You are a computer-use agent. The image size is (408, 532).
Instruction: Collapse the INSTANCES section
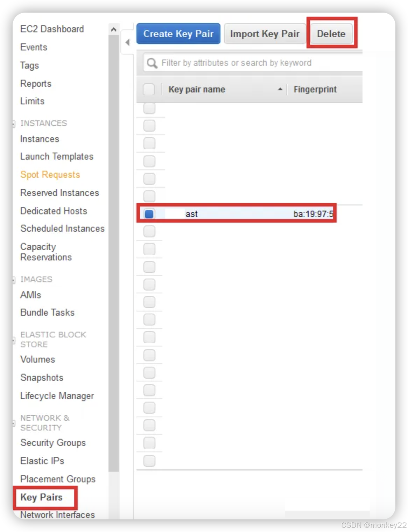pyautogui.click(x=14, y=124)
